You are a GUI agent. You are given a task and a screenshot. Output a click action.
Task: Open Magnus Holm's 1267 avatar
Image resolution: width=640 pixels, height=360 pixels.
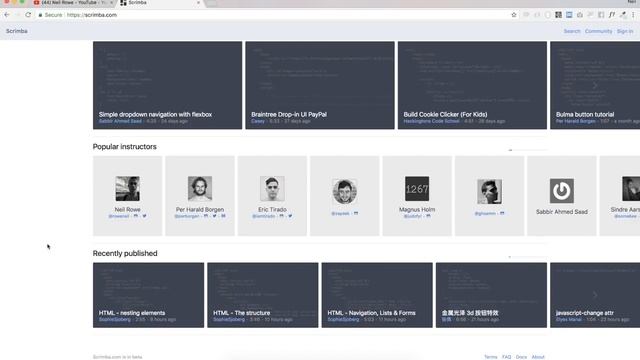click(417, 189)
